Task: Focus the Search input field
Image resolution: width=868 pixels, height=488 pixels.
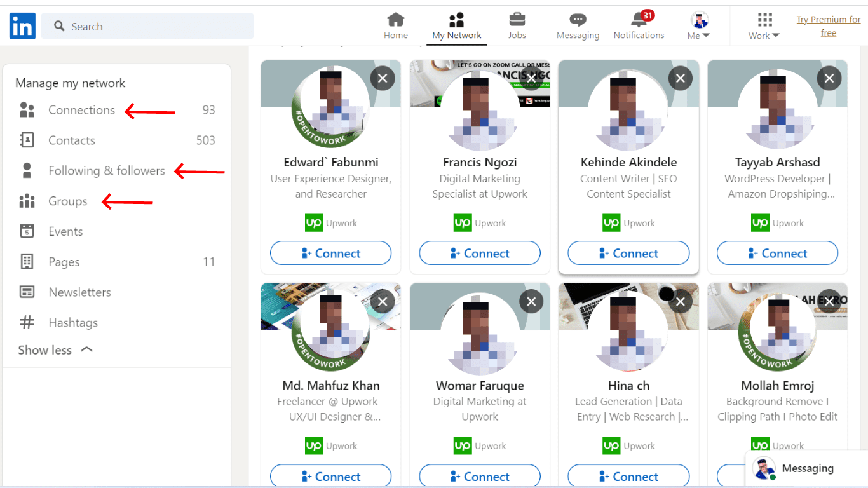Action: [x=147, y=26]
